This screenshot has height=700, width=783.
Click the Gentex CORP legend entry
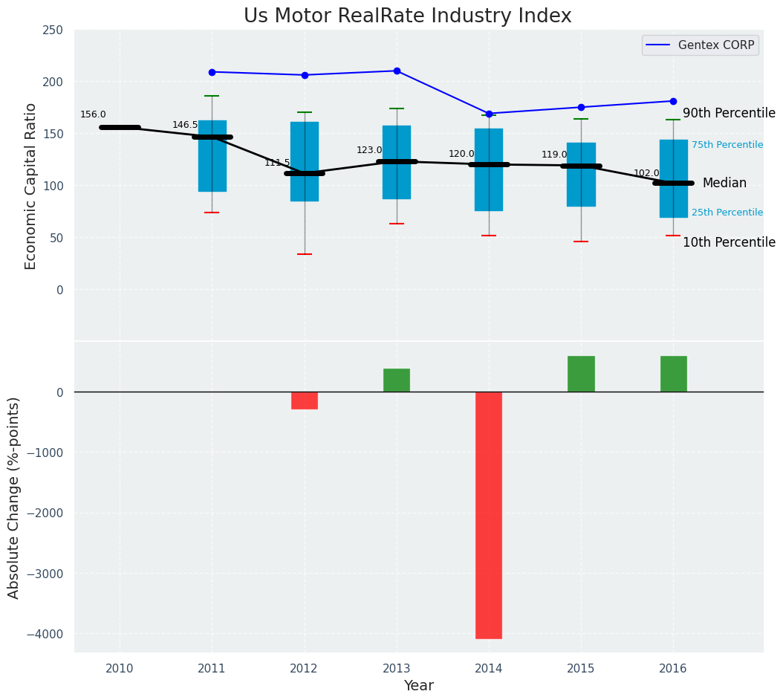pos(701,45)
